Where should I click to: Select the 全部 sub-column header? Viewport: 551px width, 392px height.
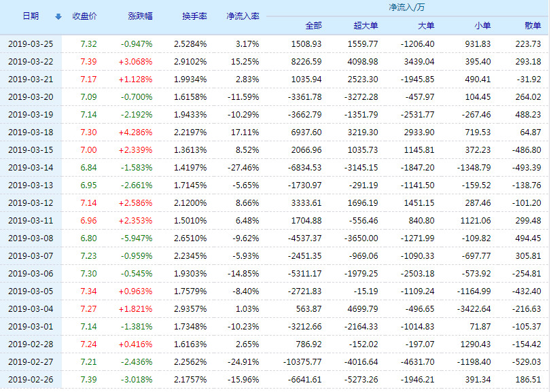tap(313, 25)
